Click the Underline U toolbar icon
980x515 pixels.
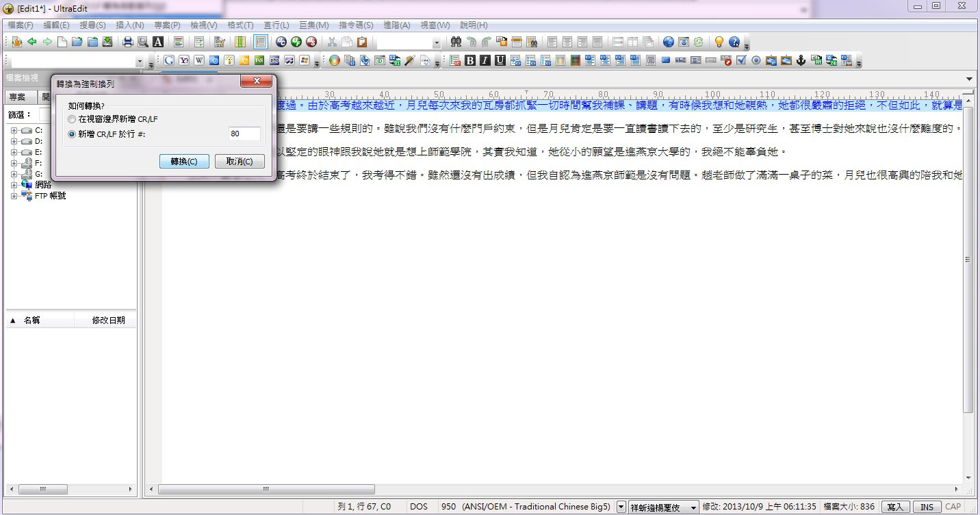(500, 60)
